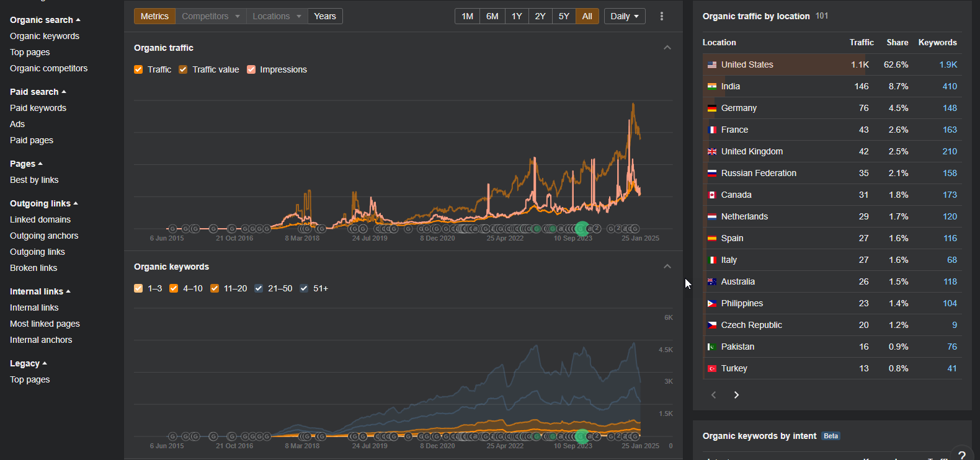Toggle the 4–10 positions checkbox
This screenshot has width=980, height=460.
point(174,288)
